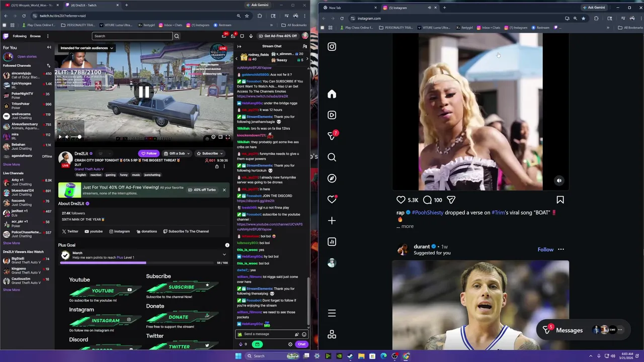The height and width of the screenshot is (362, 644).
Task: Save the rap post with bookmark
Action: pyautogui.click(x=560, y=200)
